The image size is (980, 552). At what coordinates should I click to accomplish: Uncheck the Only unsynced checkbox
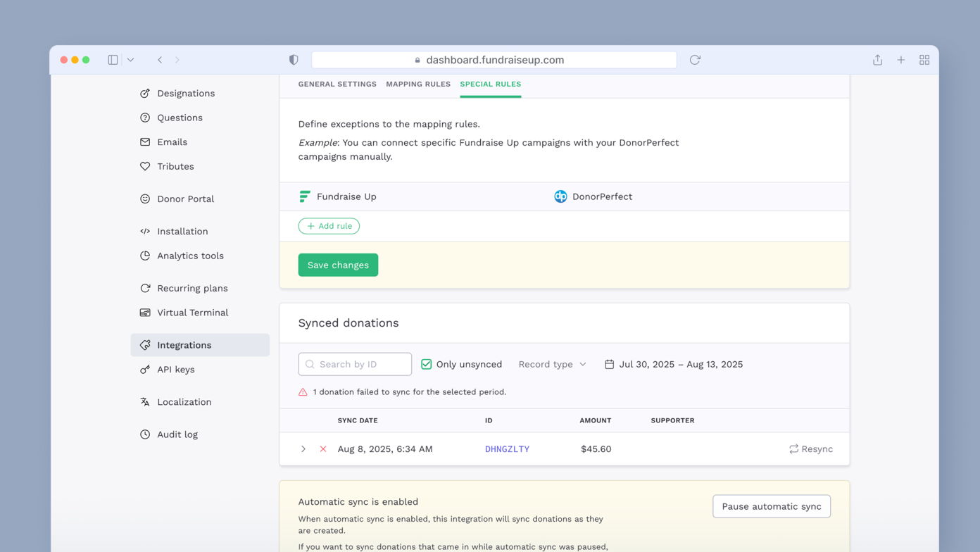(426, 364)
